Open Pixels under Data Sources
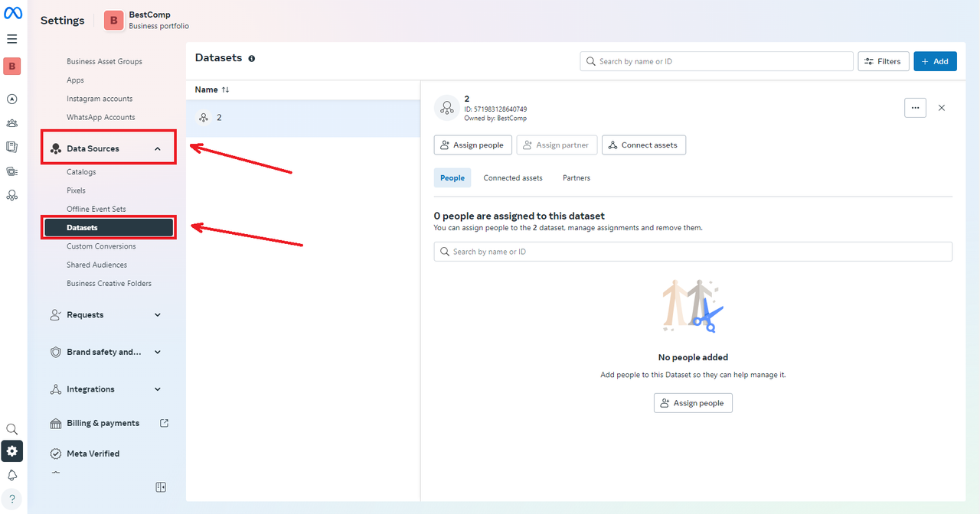 point(76,190)
